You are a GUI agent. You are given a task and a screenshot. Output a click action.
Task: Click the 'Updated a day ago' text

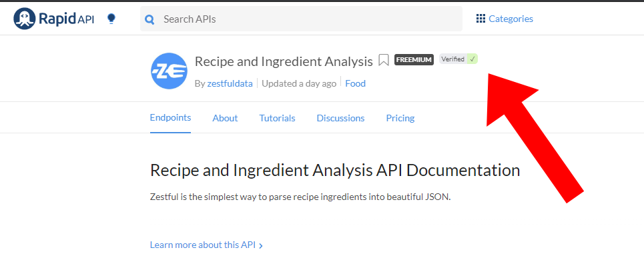pyautogui.click(x=299, y=83)
